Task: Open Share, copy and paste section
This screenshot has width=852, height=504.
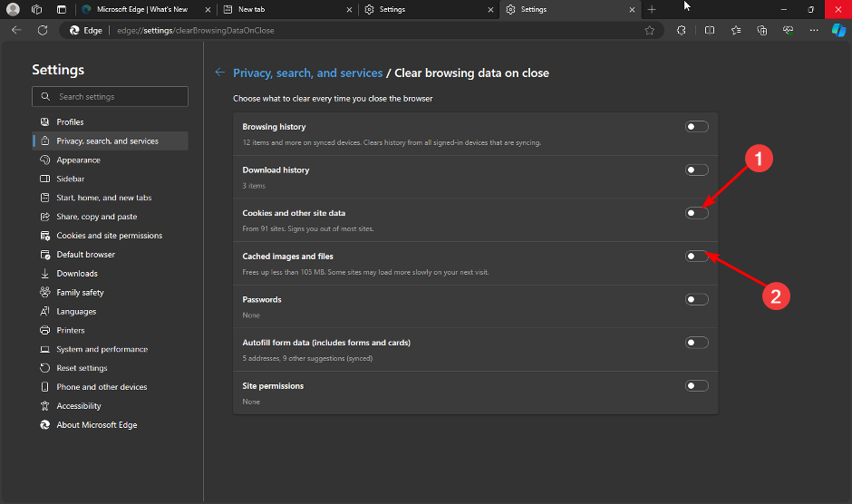Action: tap(111, 217)
